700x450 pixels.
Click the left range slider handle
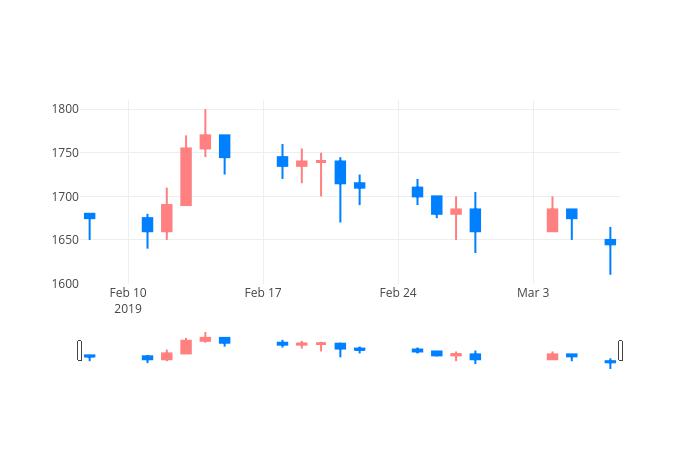point(79,350)
